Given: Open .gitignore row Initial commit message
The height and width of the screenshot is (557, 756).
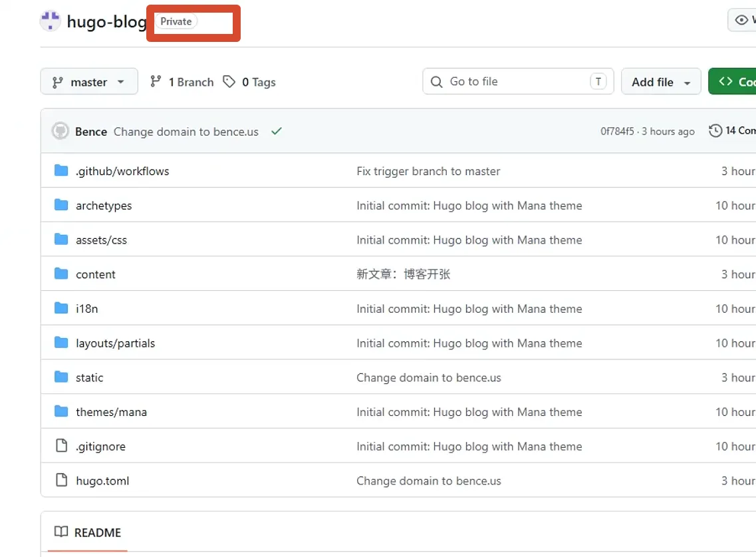Looking at the screenshot, I should [469, 447].
